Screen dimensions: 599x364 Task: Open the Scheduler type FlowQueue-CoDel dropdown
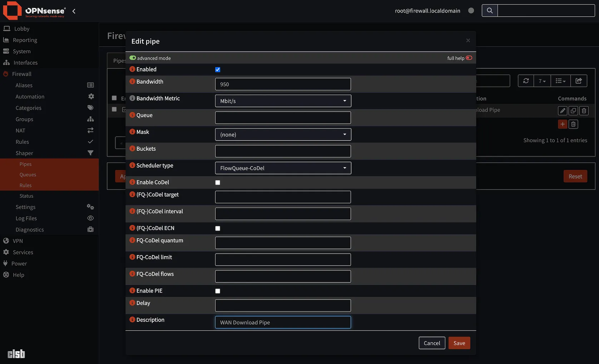pyautogui.click(x=283, y=168)
